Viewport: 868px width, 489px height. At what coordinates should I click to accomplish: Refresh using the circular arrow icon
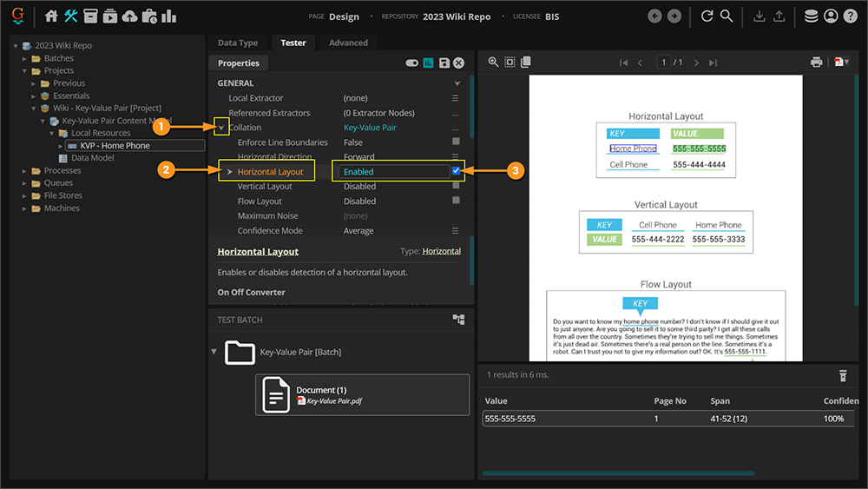click(707, 17)
